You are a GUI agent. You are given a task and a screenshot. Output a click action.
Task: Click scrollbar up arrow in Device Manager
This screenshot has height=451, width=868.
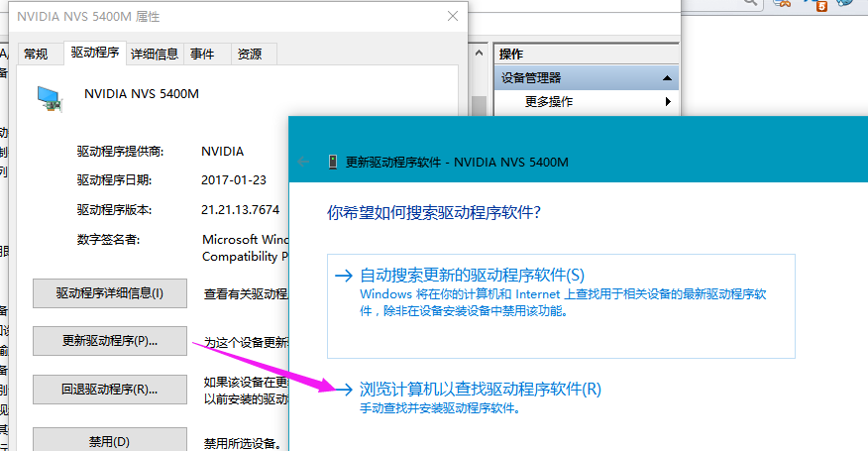pos(480,54)
